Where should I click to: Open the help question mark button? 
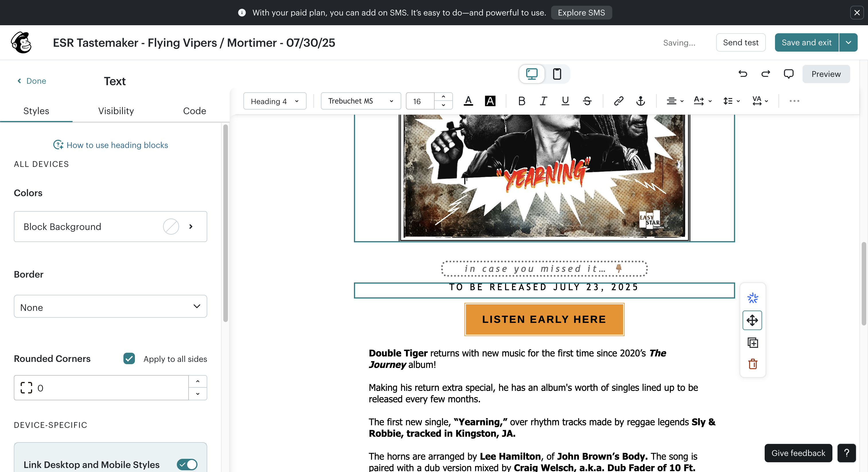click(846, 453)
